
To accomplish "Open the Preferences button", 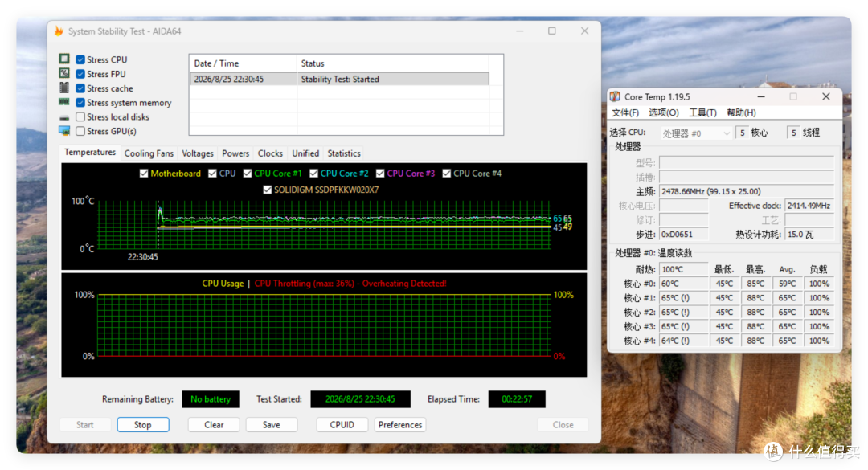I will [400, 424].
